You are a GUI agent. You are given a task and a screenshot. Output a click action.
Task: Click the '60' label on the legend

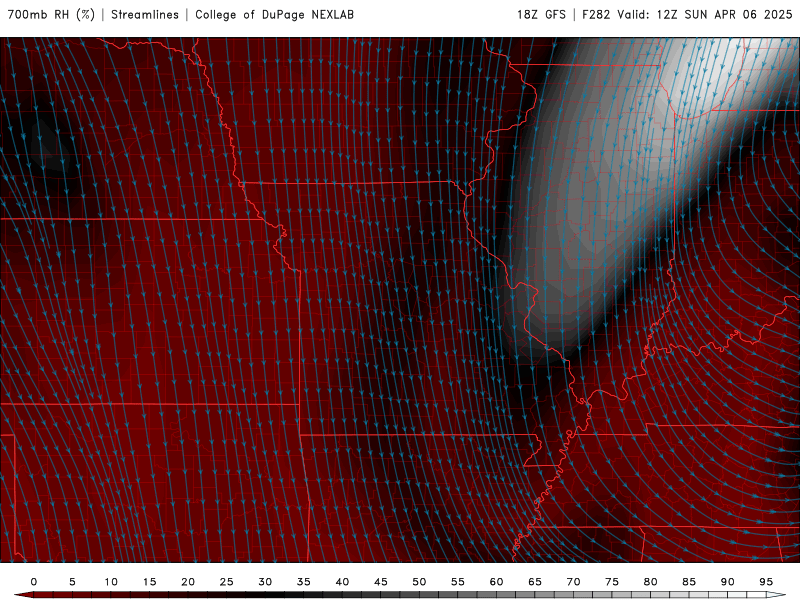click(x=496, y=582)
